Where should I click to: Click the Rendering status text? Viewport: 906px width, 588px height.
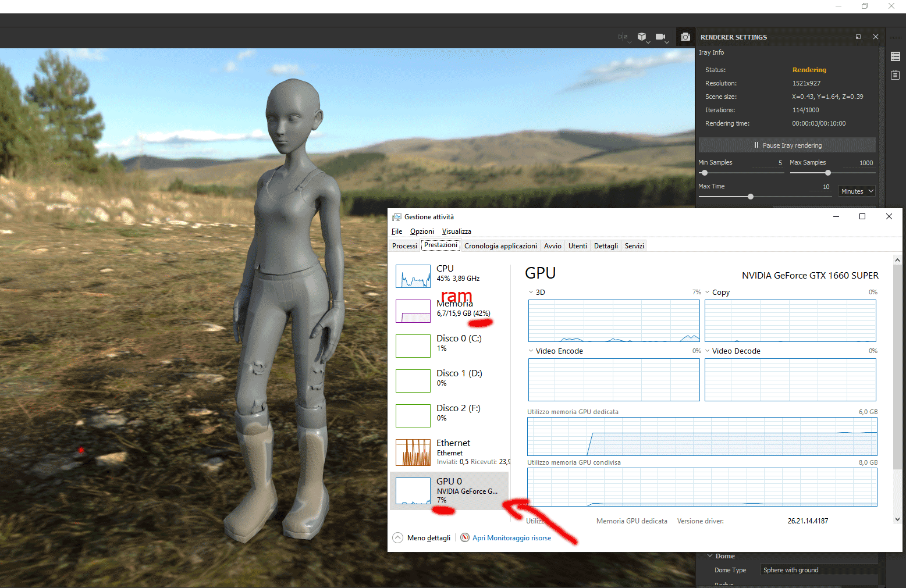click(x=809, y=70)
